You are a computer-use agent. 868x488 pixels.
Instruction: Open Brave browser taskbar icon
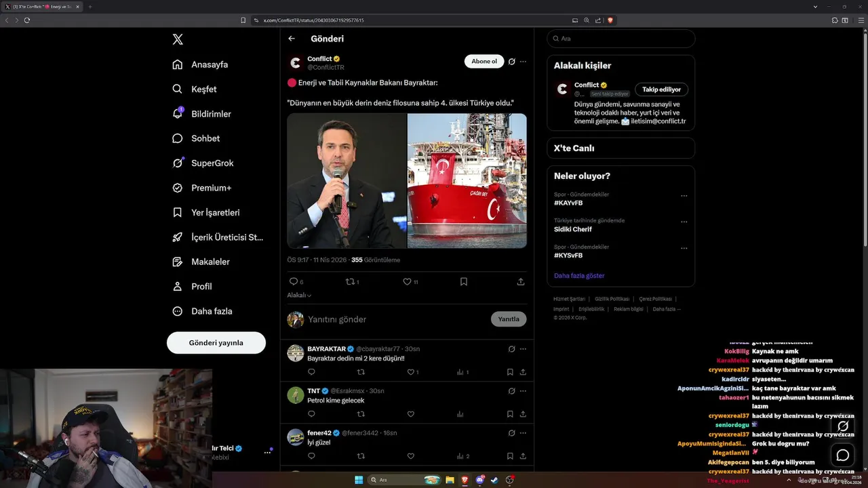coord(465,480)
